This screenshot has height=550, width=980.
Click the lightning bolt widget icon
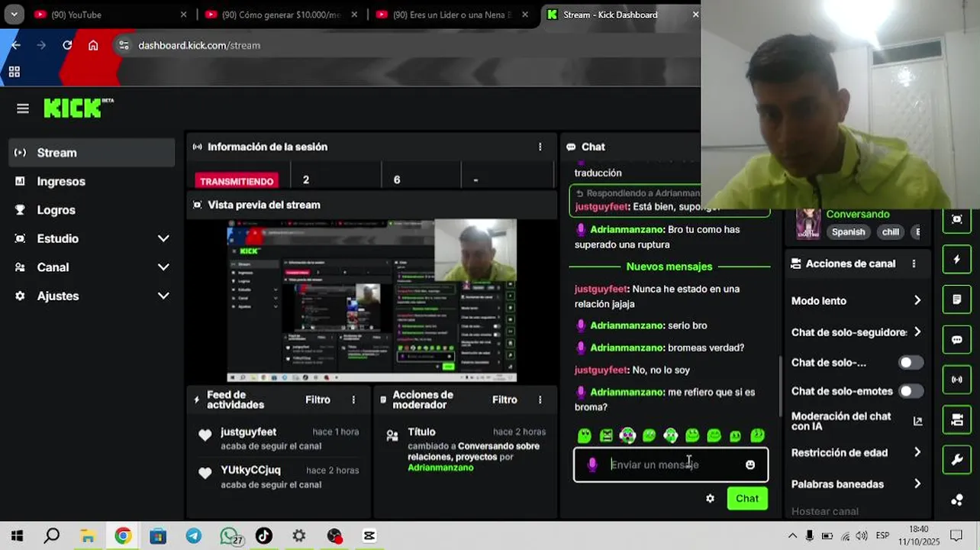click(x=957, y=260)
